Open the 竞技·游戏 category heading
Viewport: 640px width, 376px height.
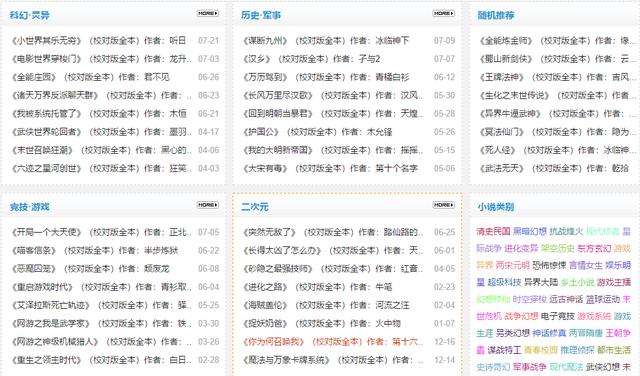[30, 207]
